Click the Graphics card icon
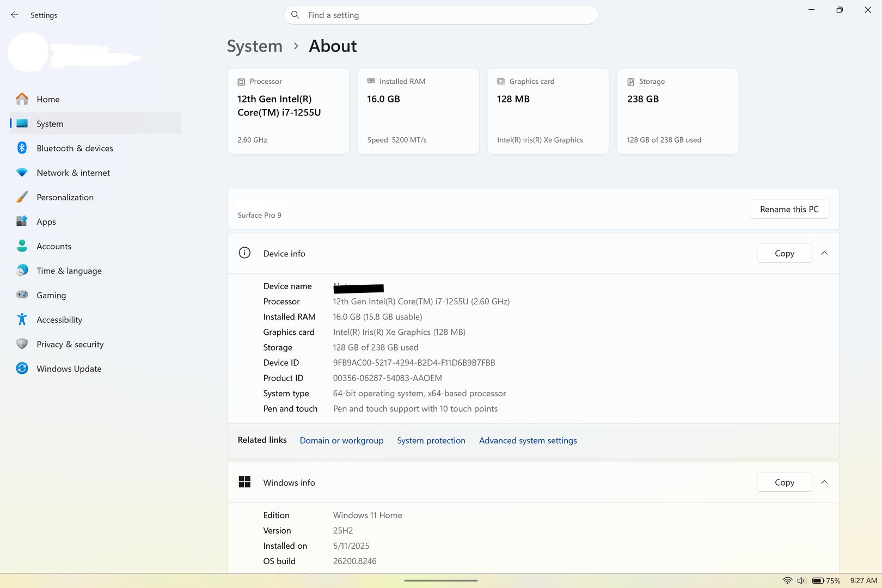This screenshot has width=882, height=588. (x=501, y=82)
